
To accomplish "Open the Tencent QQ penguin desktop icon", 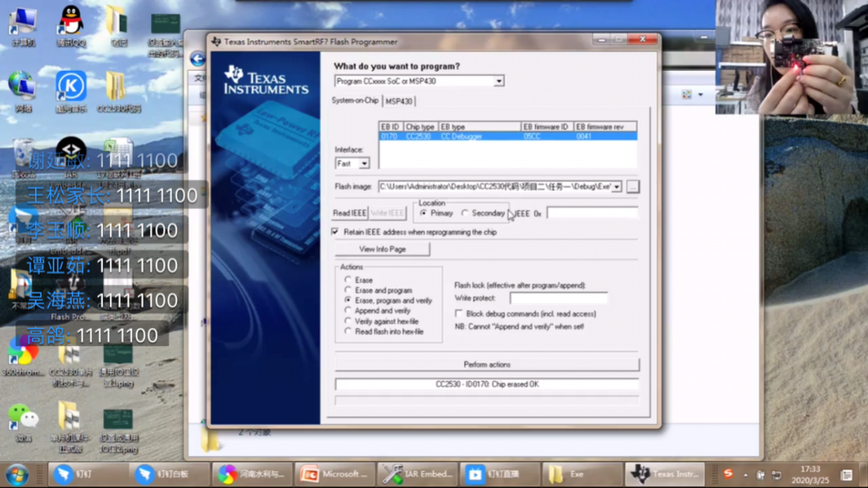I will [70, 22].
